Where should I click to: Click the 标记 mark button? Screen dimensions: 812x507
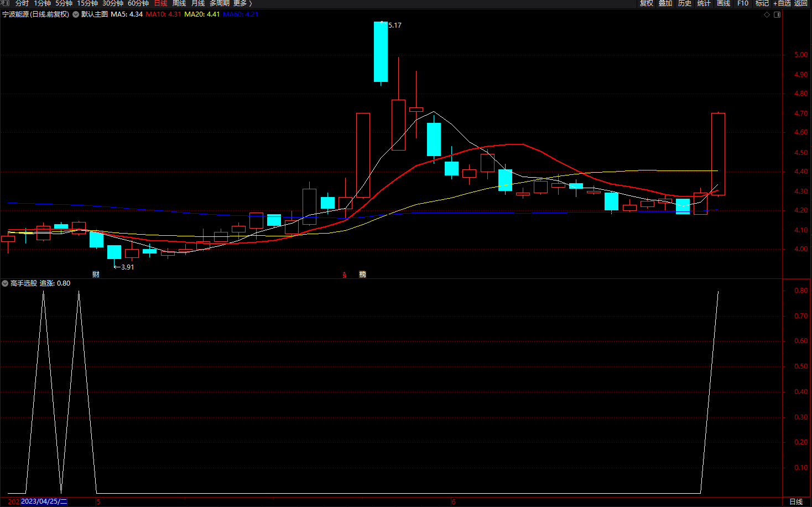click(762, 3)
